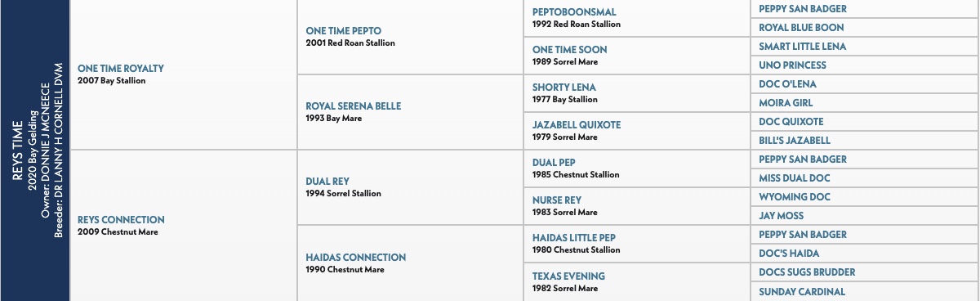Open HAIDAS LITTLE PEP link

pos(573,238)
